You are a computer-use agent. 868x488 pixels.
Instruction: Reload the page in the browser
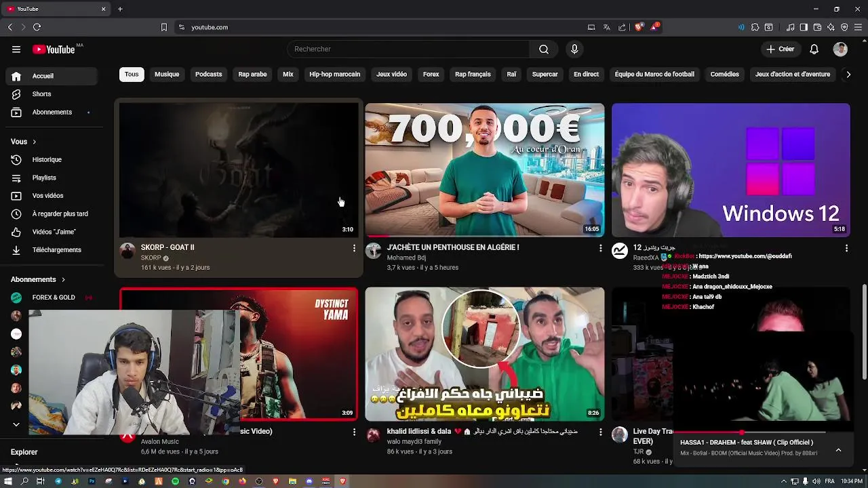click(37, 27)
